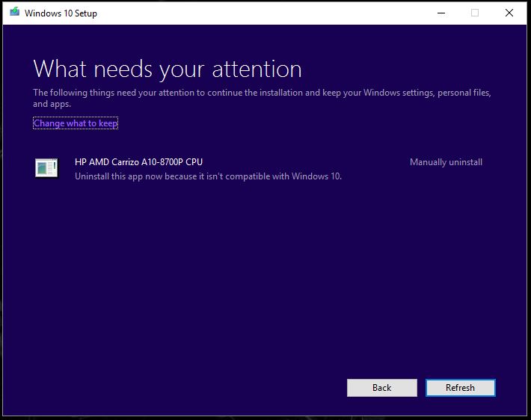Select 'HP AMD Carrizo A10-8700P CPU' entry text
This screenshot has width=531, height=420.
pyautogui.click(x=138, y=162)
